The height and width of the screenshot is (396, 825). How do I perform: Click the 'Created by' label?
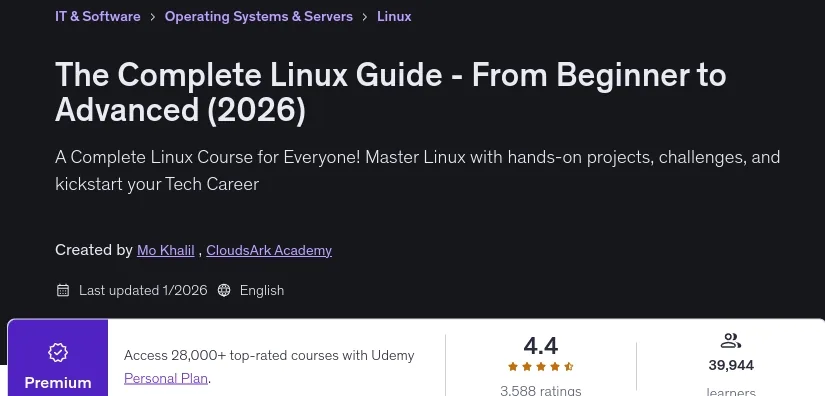94,250
